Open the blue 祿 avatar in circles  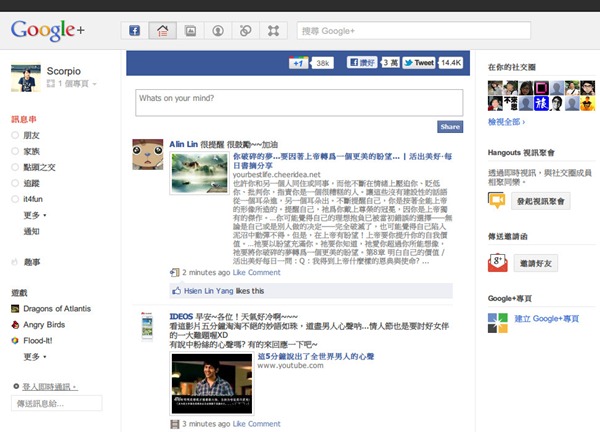coord(541,103)
